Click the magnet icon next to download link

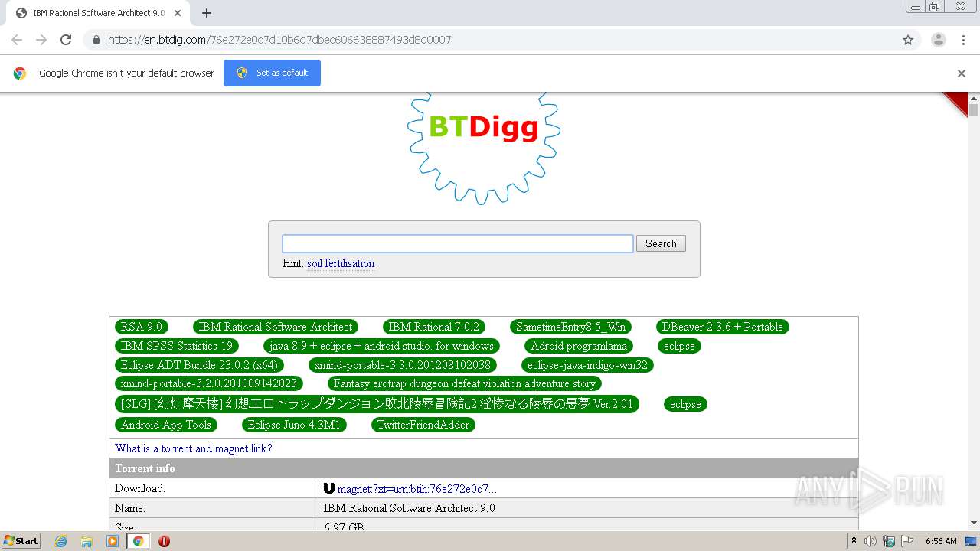(329, 488)
